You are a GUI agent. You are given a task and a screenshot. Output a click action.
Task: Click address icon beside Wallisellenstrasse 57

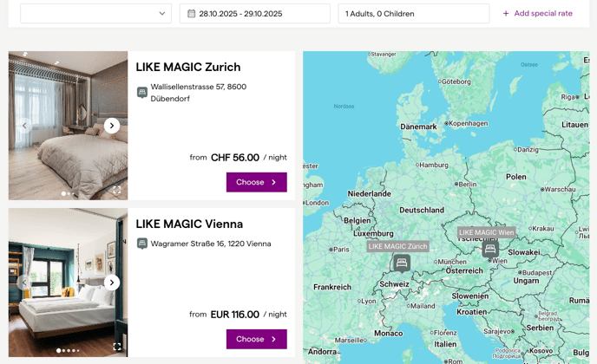coord(142,93)
